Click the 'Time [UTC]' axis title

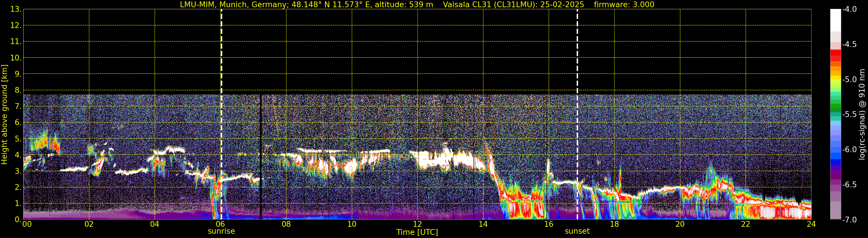click(x=417, y=232)
